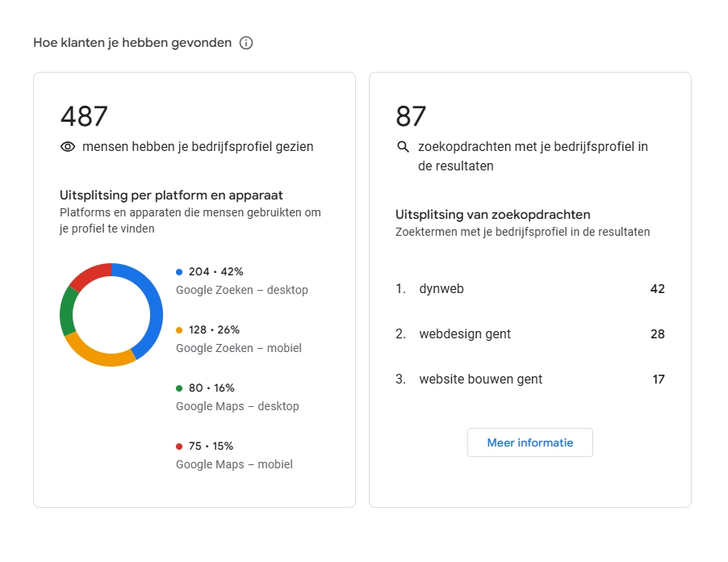Click 'mensen hebben je bedrijfsprofiel gezien' text

[x=198, y=147]
